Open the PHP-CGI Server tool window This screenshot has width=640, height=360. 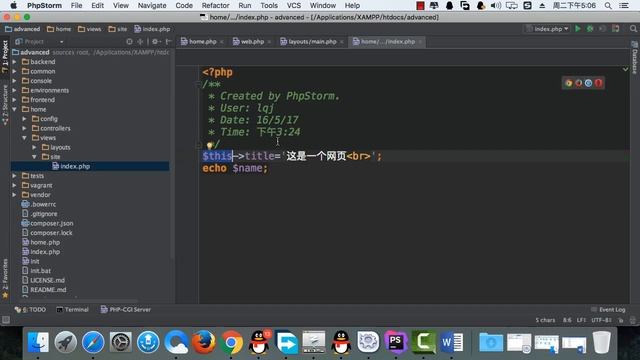[x=126, y=310]
